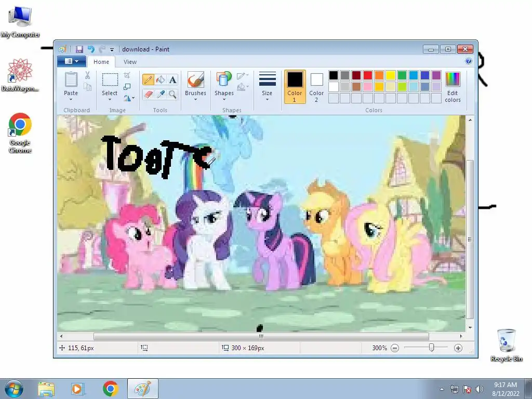
Task: Click the Zoom out minus button
Action: tap(395, 348)
